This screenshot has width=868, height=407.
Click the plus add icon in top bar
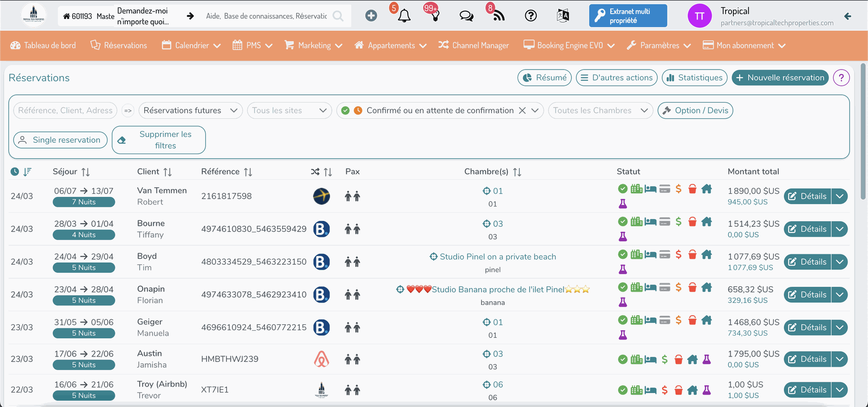(371, 16)
